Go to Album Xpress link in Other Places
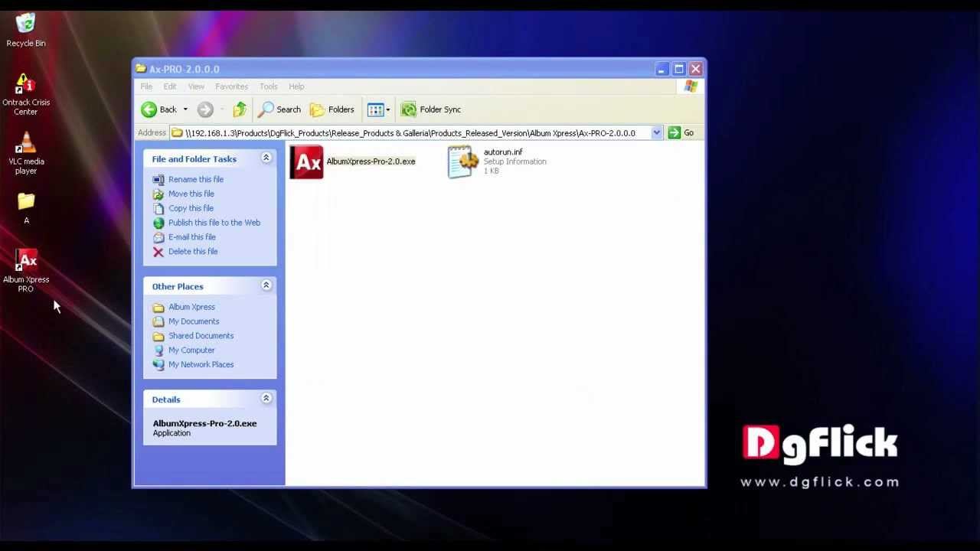The height and width of the screenshot is (551, 980). 191,307
